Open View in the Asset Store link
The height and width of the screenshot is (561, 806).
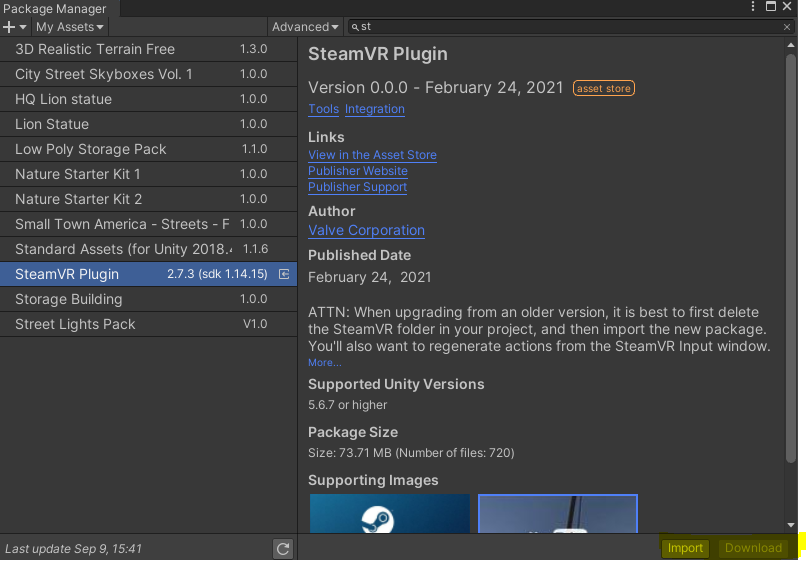coord(372,155)
